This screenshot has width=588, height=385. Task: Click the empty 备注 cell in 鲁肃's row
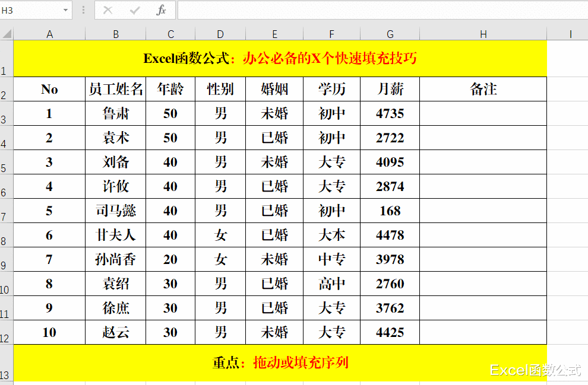pos(483,113)
